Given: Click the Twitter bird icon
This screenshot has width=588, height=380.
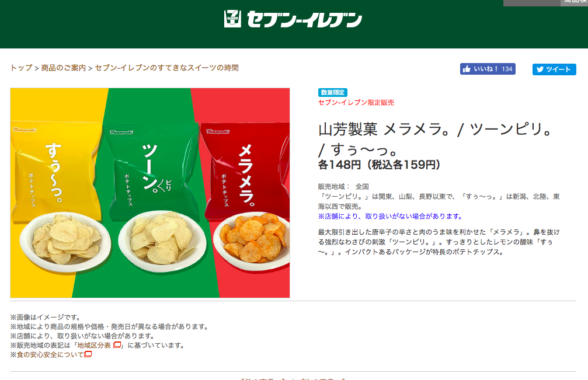Looking at the screenshot, I should click(x=540, y=69).
